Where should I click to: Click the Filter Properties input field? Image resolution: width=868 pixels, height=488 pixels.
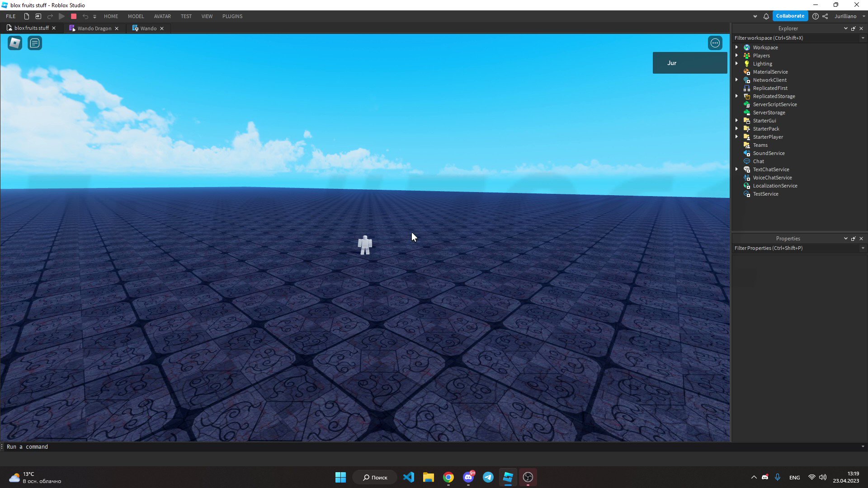point(796,248)
